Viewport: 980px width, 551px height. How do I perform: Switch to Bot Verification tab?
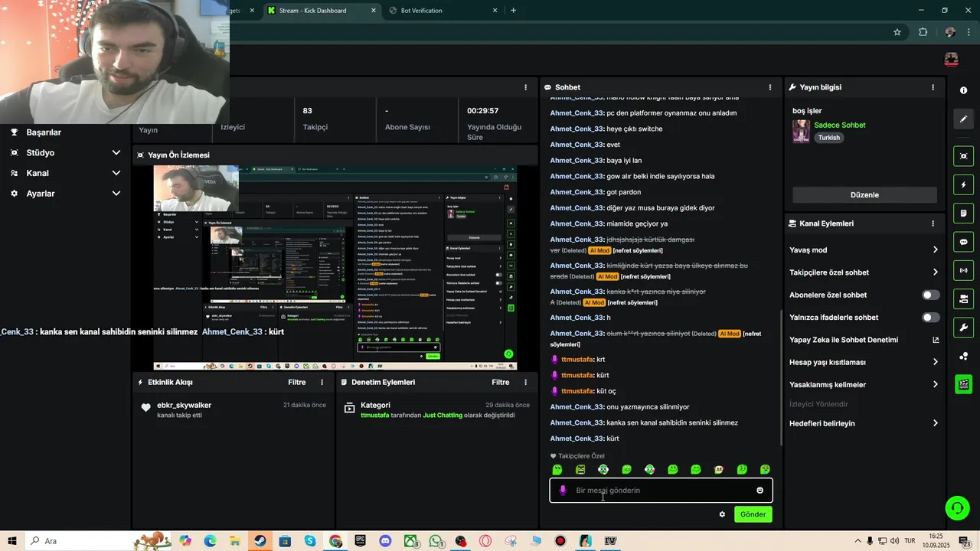[444, 11]
